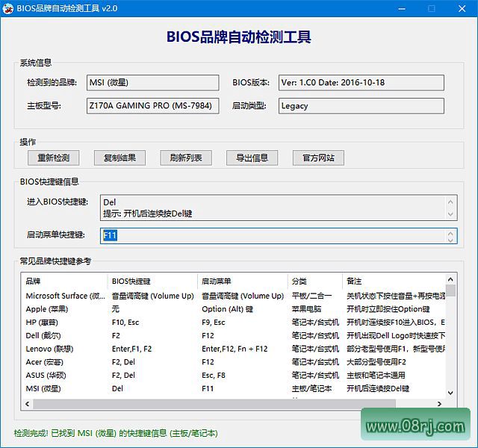Click the green 检测完成 status message
Image resolution: width=478 pixels, height=448 pixels.
[x=116, y=433]
